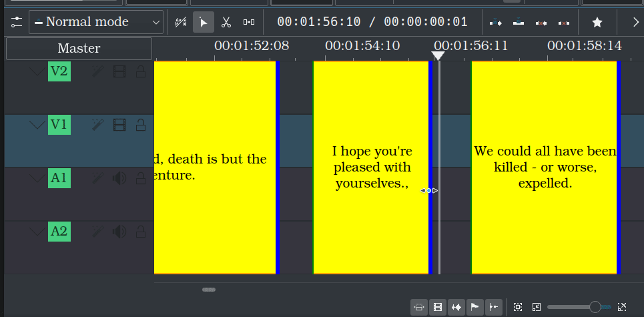Click the timeline zoom slider

579,307
